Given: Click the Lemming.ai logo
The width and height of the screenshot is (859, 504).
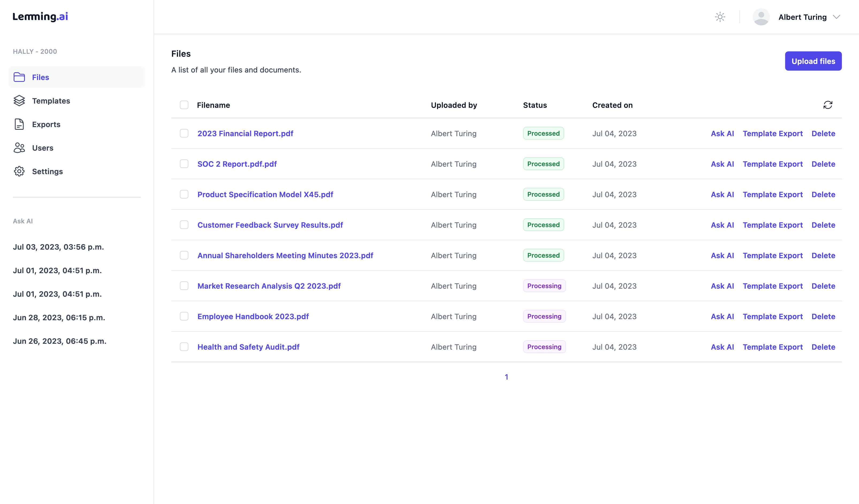Looking at the screenshot, I should 40,16.
